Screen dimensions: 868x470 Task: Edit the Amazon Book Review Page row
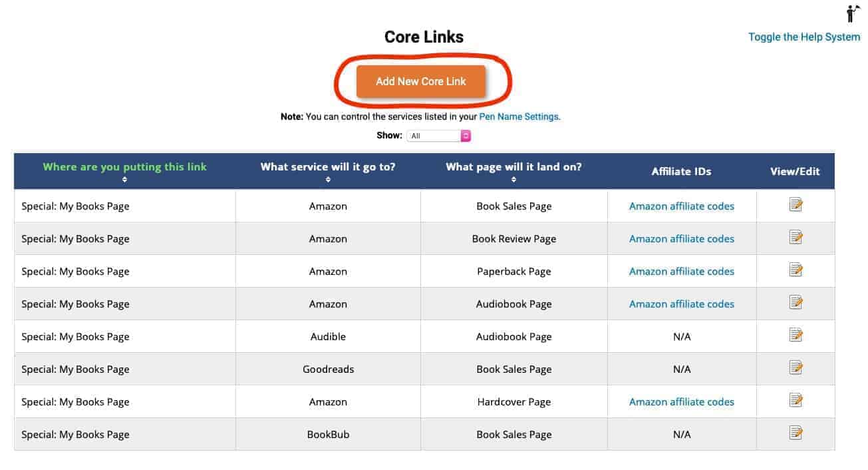pos(796,238)
